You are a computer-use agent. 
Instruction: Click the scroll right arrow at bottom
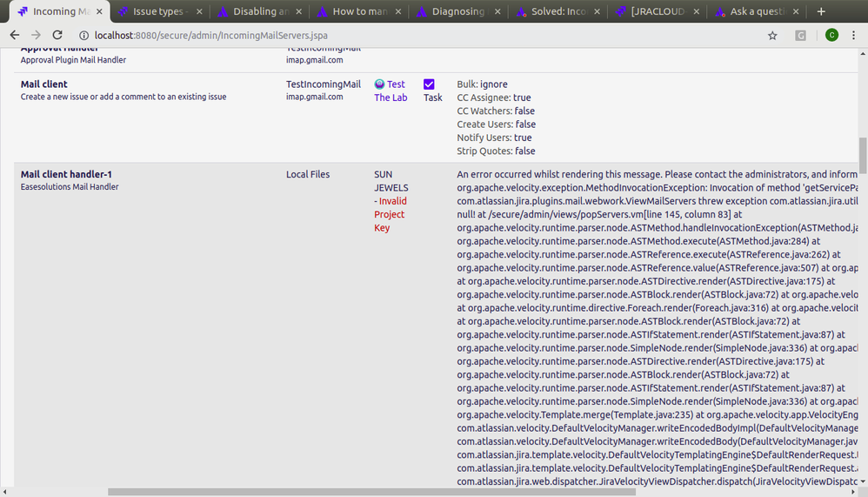click(x=853, y=492)
